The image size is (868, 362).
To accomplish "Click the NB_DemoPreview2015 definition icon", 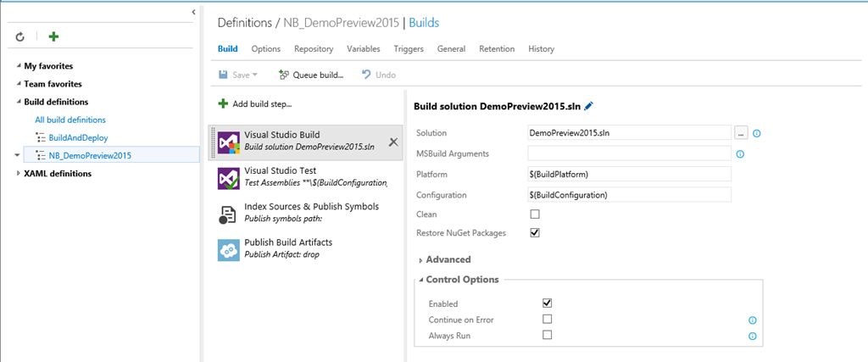I will point(40,155).
